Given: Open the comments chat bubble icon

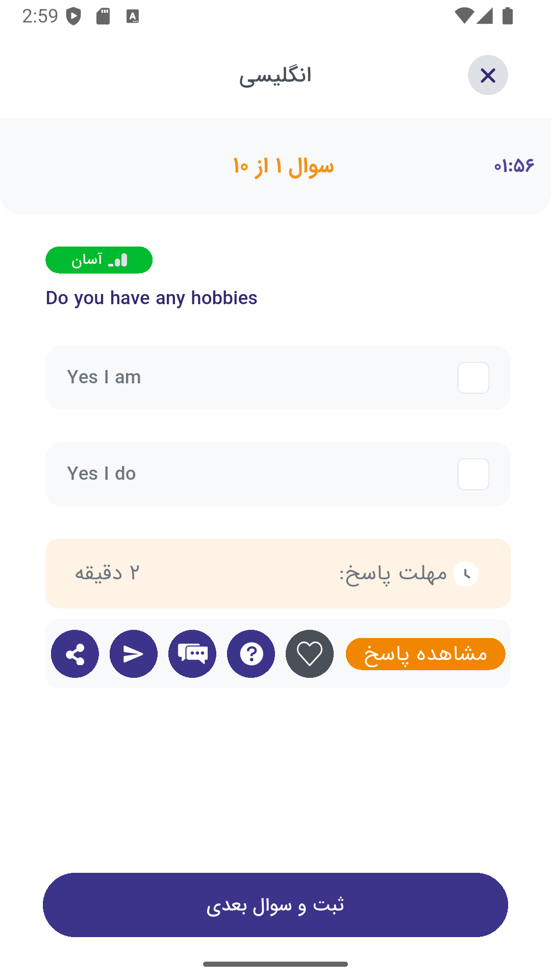Looking at the screenshot, I should point(192,654).
